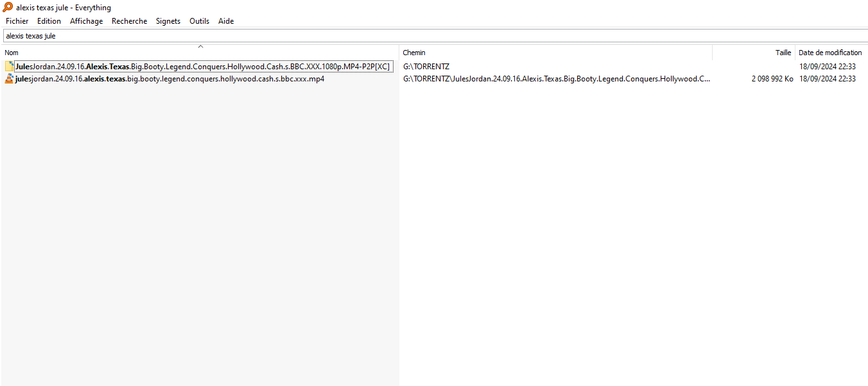Open the Edition menu
The height and width of the screenshot is (386, 868).
tap(49, 21)
